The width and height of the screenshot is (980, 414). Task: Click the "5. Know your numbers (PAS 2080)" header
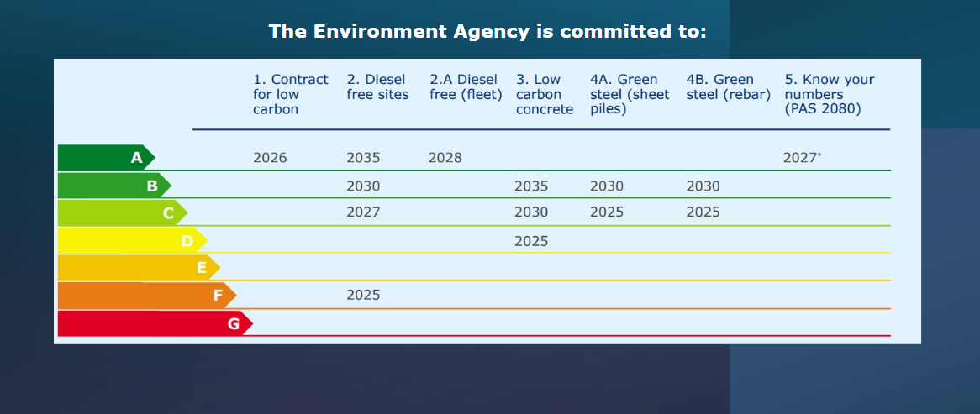click(x=830, y=94)
